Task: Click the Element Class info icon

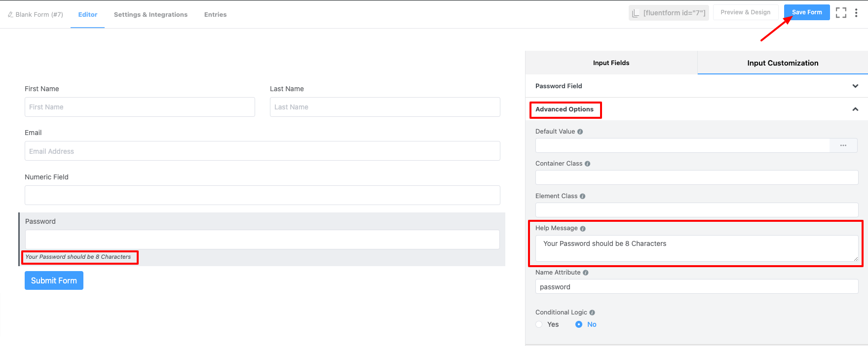Action: 583,196
